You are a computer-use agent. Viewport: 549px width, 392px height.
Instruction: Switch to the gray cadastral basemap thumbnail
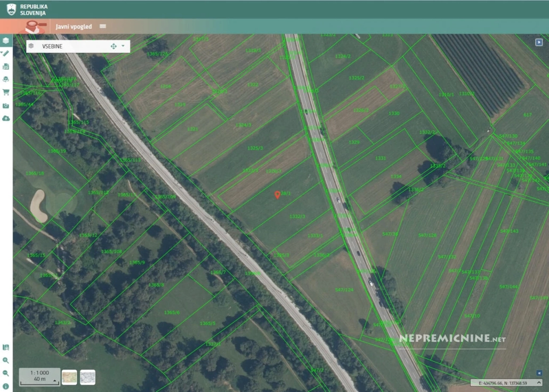(x=88, y=377)
